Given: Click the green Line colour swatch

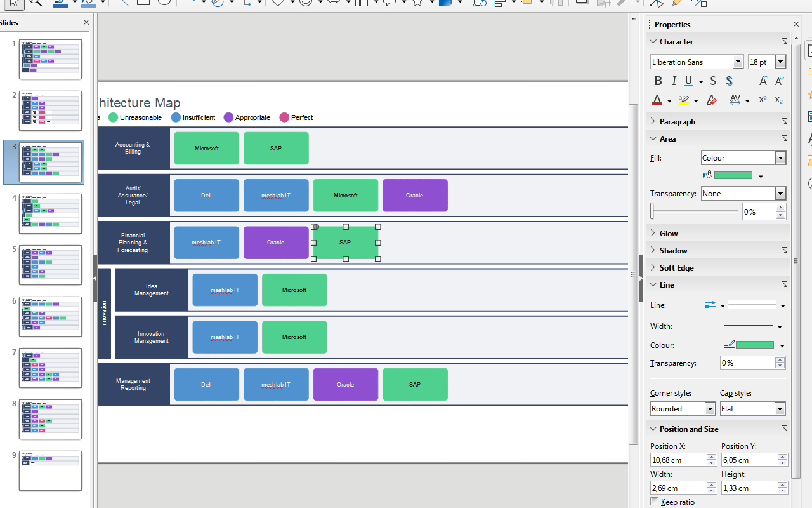Looking at the screenshot, I should coord(755,345).
